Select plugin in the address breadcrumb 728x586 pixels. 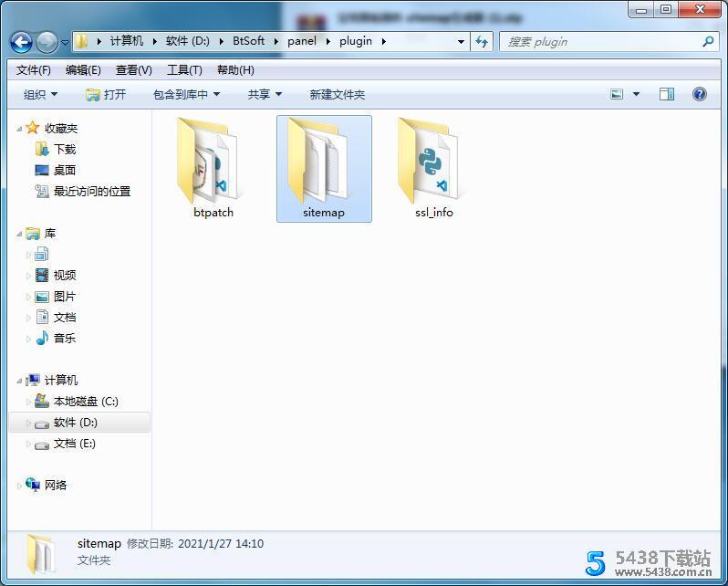(x=356, y=41)
